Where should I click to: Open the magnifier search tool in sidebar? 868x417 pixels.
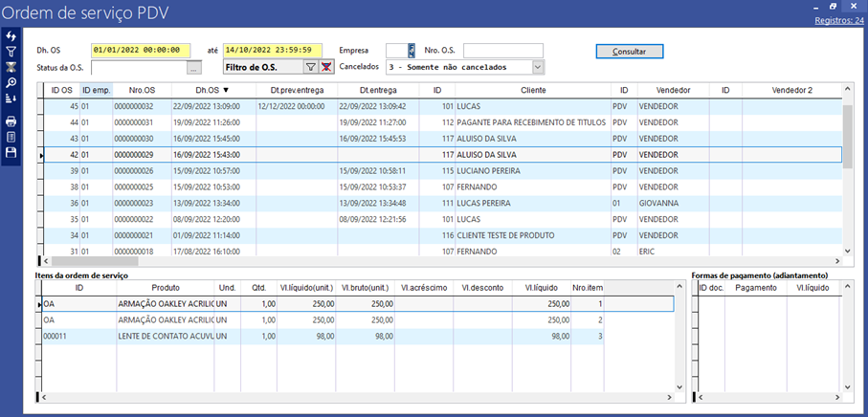pyautogui.click(x=11, y=83)
